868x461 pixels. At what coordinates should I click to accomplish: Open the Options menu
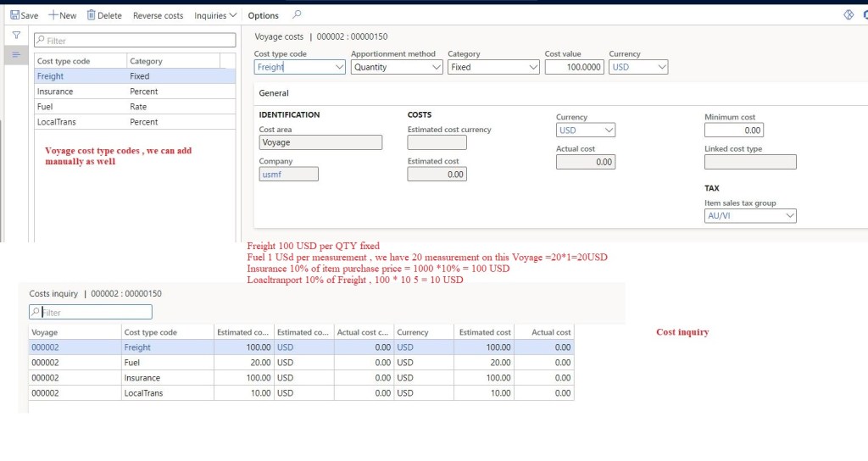tap(263, 15)
